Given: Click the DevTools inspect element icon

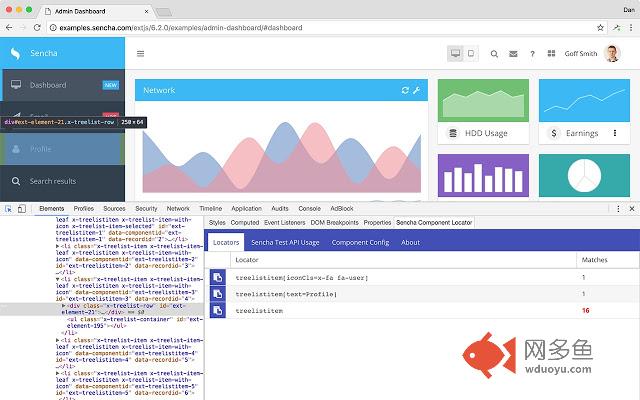Looking at the screenshot, I should pyautogui.click(x=8, y=208).
